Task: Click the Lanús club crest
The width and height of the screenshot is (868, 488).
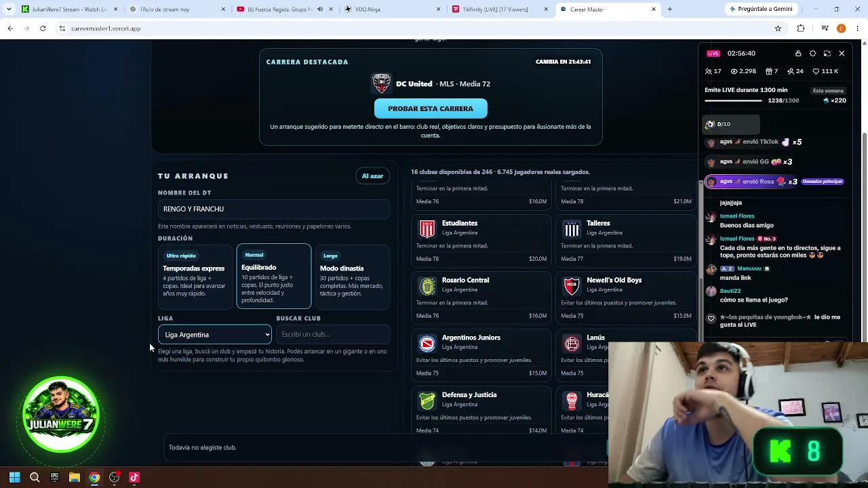Action: point(572,344)
